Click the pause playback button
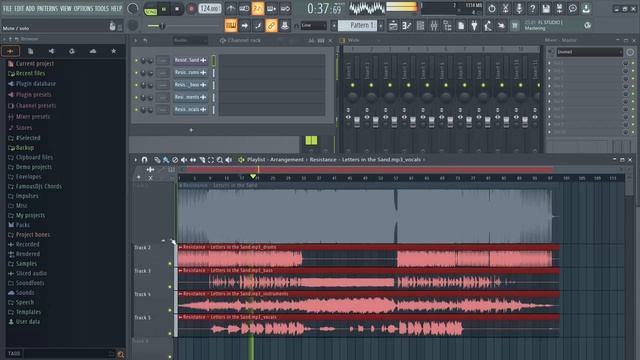The height and width of the screenshot is (360, 640). pos(164,9)
